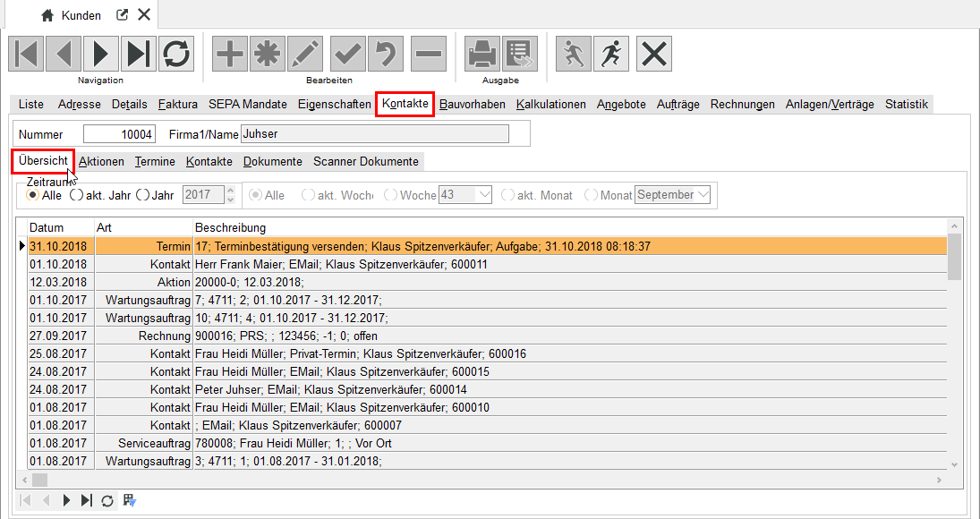980x519 pixels.
Task: Save changes with the checkmark icon
Action: (x=348, y=54)
